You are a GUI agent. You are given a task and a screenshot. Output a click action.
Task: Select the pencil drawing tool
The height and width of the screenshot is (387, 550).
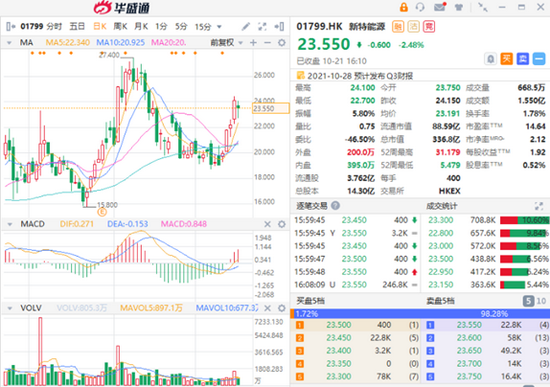point(246,26)
